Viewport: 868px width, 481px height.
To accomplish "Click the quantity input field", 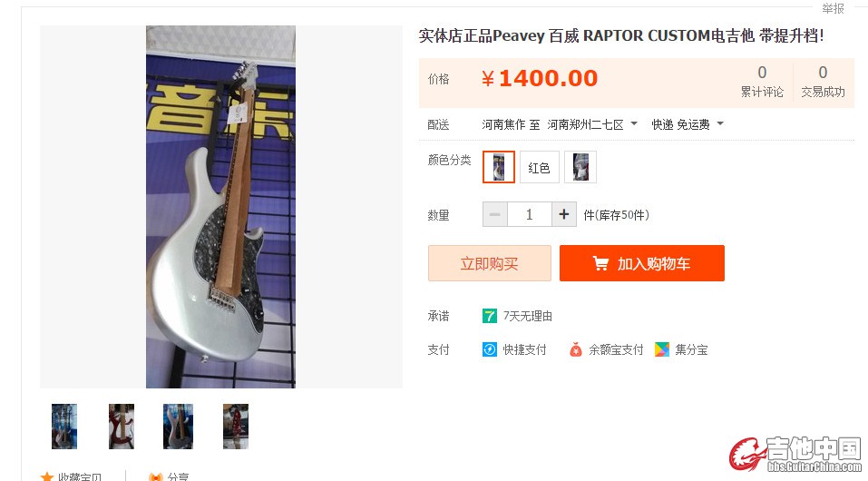I will point(529,214).
